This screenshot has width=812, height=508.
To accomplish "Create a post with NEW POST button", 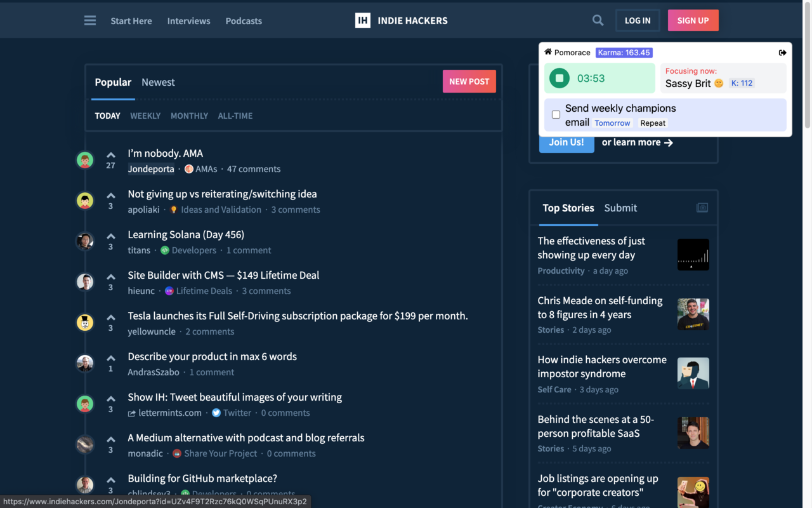I will click(469, 81).
